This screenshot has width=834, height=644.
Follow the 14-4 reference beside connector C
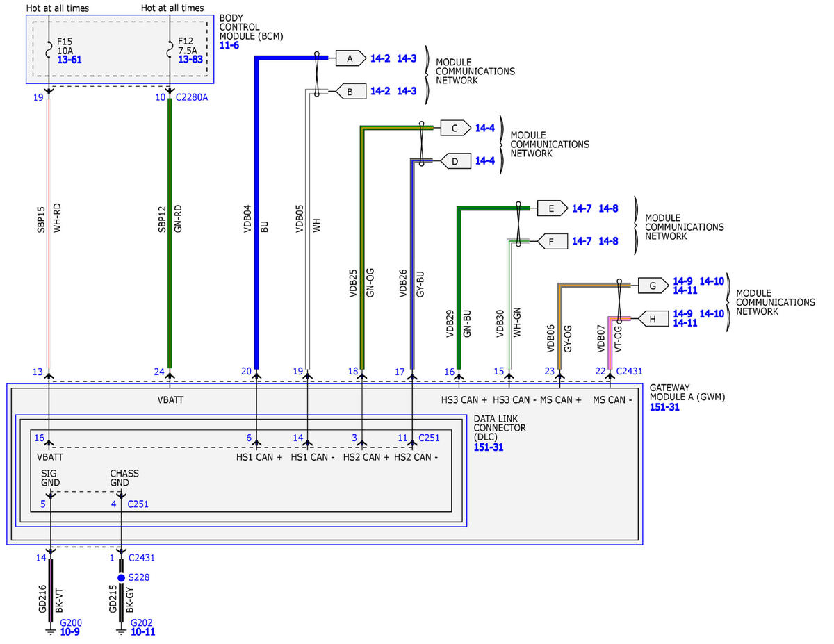click(485, 128)
